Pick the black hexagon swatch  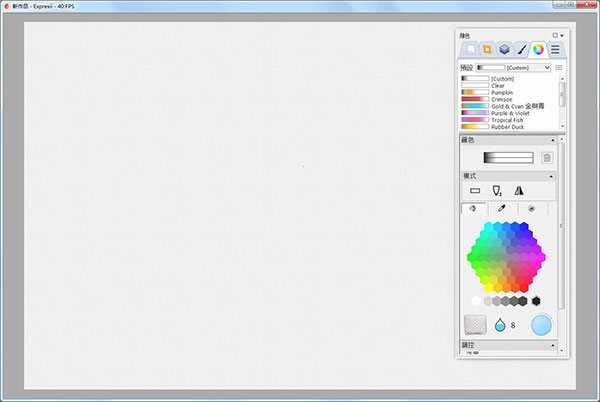pos(536,300)
